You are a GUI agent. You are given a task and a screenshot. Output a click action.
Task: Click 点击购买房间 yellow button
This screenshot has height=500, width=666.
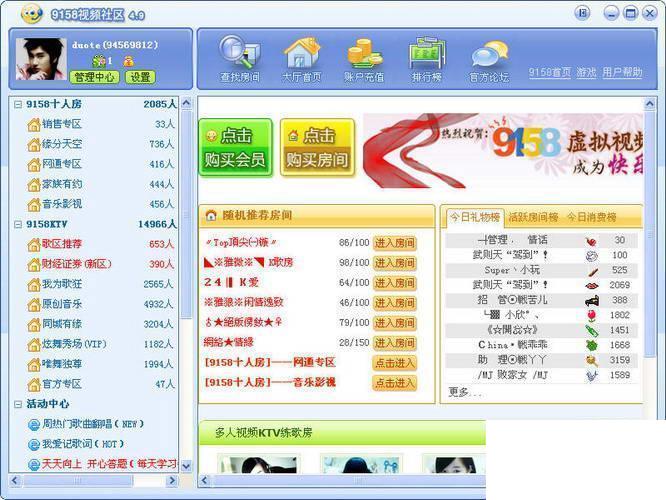317,147
